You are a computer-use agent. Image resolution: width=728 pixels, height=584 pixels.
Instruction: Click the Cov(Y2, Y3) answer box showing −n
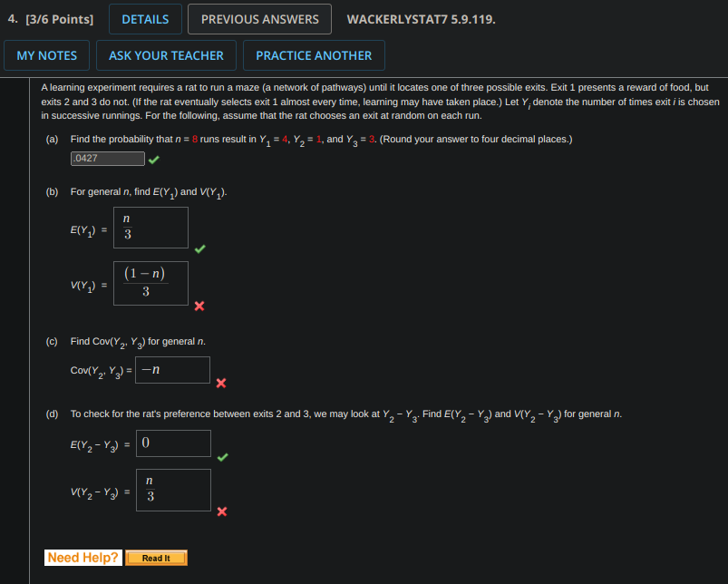172,370
